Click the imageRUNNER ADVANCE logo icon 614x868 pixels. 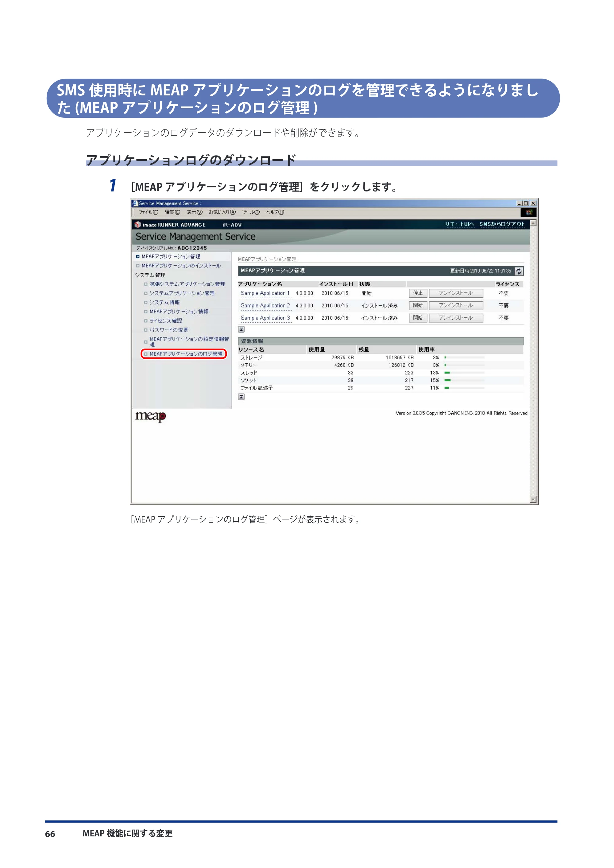pos(137,225)
